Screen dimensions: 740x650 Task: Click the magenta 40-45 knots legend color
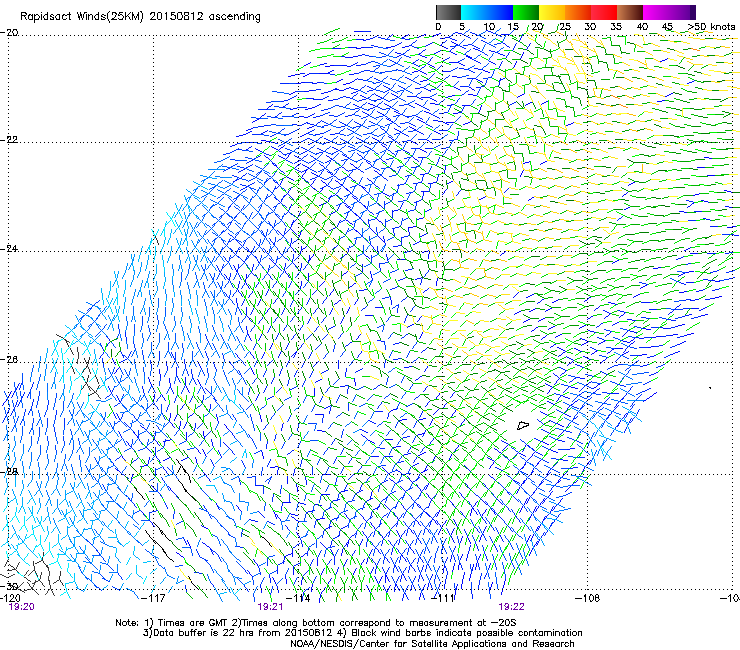656,12
